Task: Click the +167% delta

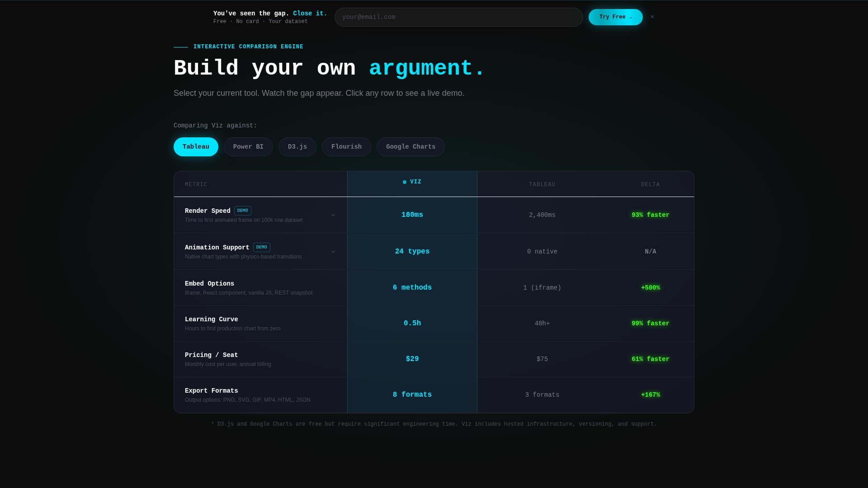Action: click(650, 395)
